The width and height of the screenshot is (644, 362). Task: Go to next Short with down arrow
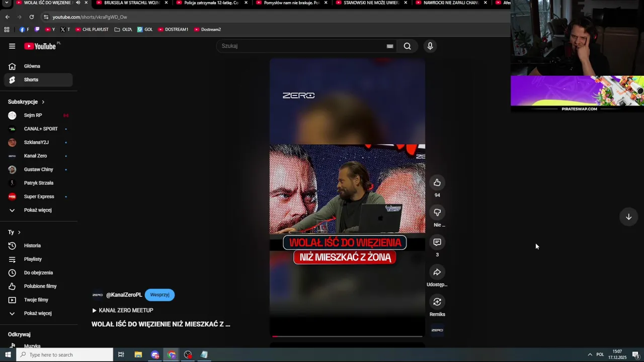(x=628, y=217)
